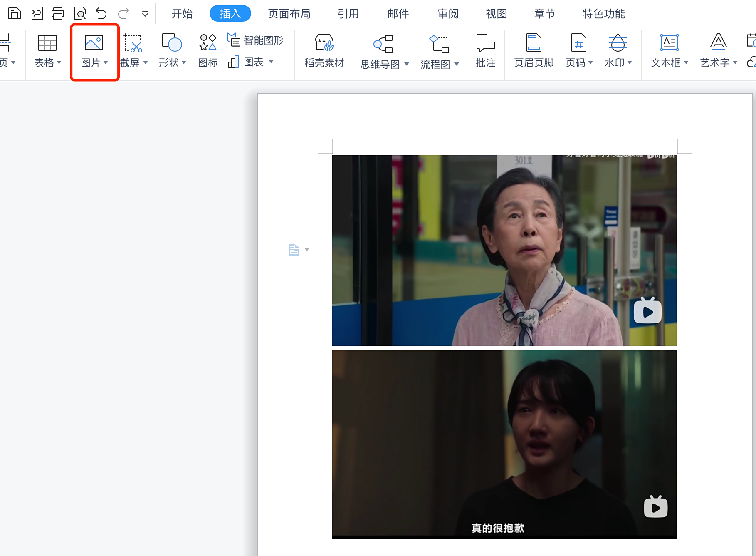756x556 pixels.
Task: Open the 艺术字 WordArt menu
Action: click(x=717, y=51)
